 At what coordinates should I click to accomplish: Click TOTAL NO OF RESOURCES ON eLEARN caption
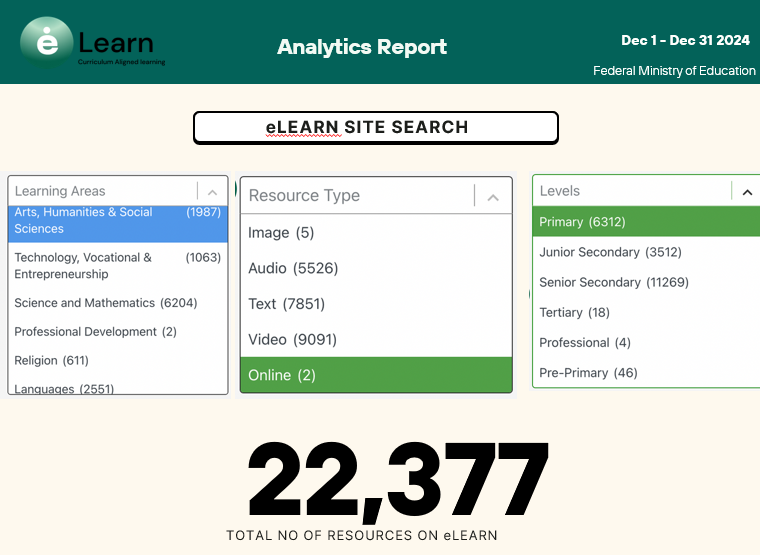click(x=362, y=535)
